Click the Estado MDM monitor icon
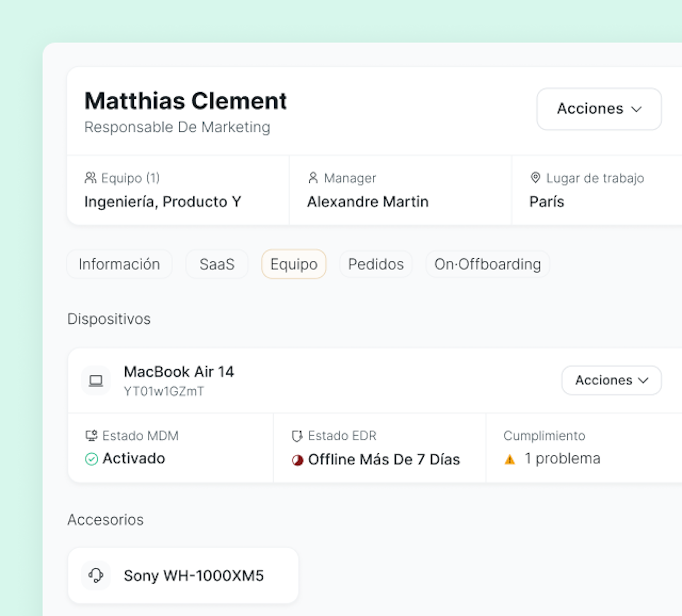 tap(91, 435)
